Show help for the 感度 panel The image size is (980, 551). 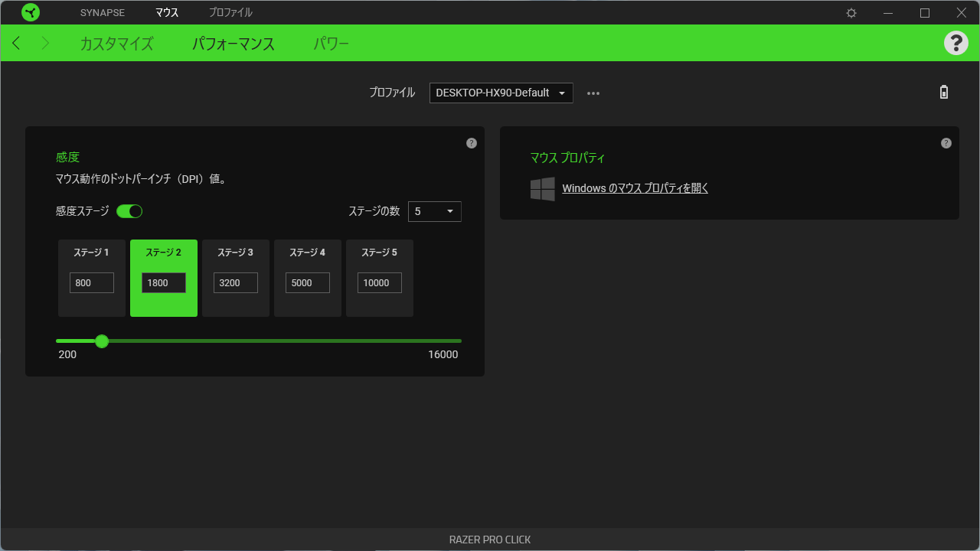click(x=472, y=143)
